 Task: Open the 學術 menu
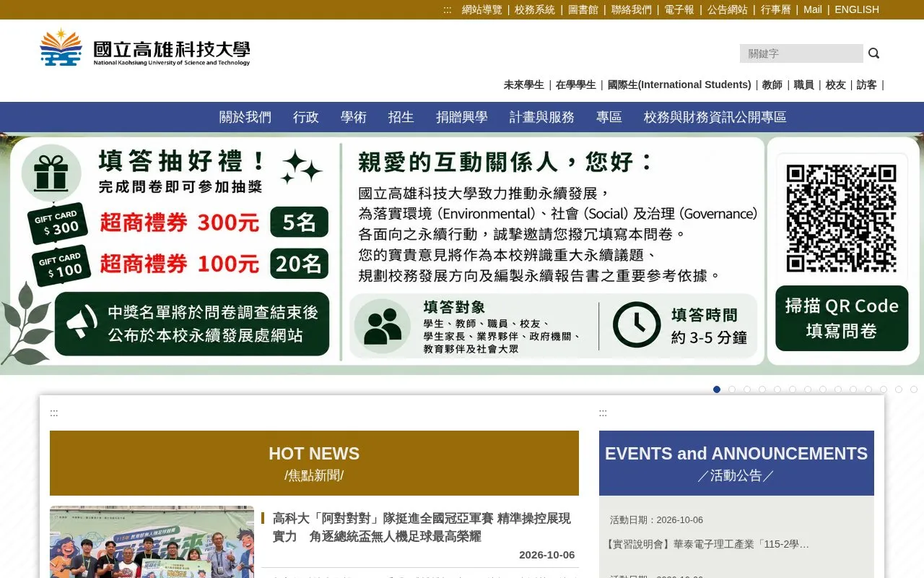pos(354,117)
